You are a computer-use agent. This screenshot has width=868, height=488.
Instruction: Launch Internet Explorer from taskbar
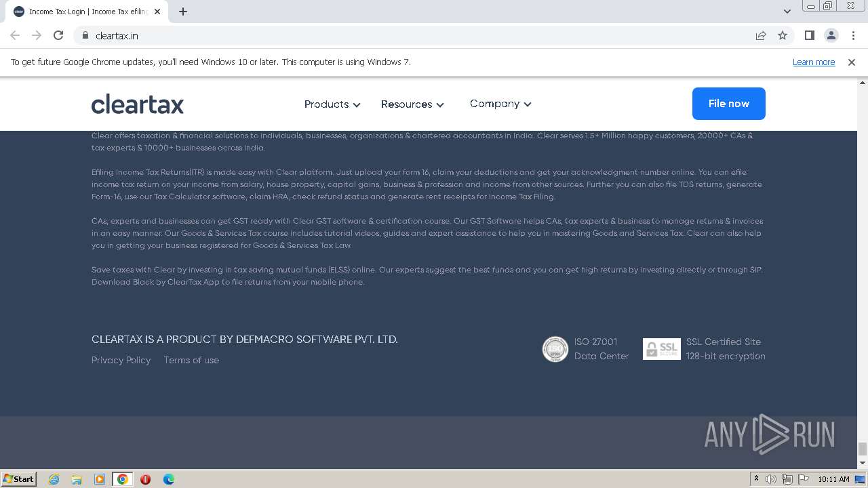tap(54, 479)
